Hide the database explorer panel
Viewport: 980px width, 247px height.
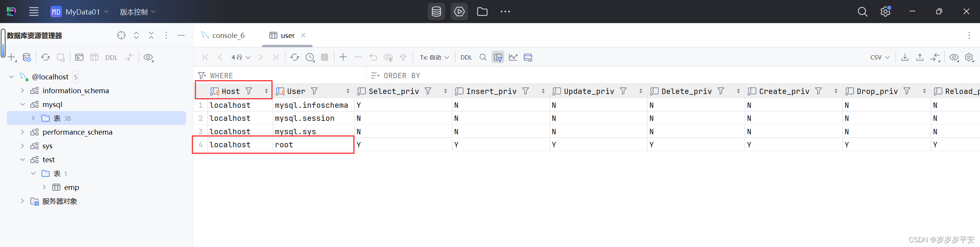tap(181, 35)
